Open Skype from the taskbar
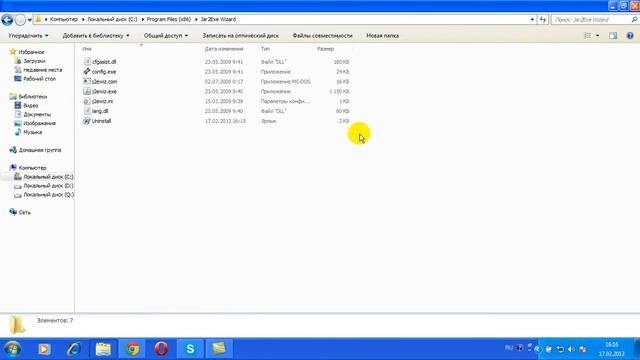Viewport: 640px width, 360px height. [190, 349]
